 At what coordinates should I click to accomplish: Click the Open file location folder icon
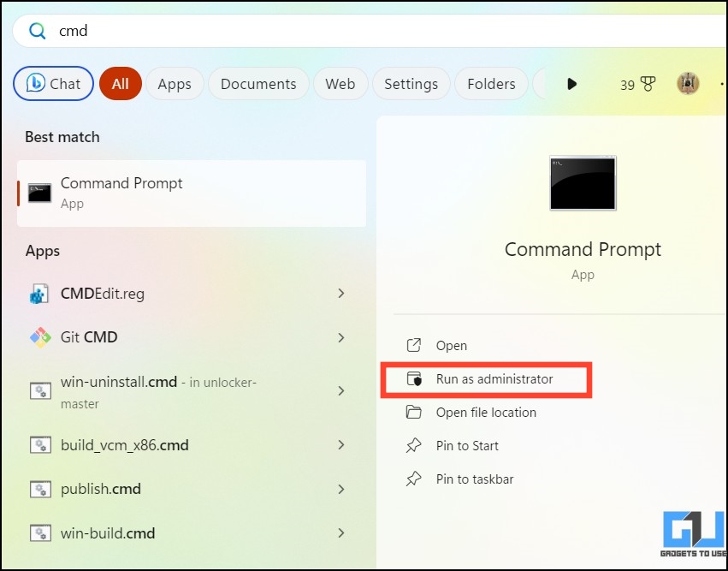414,412
